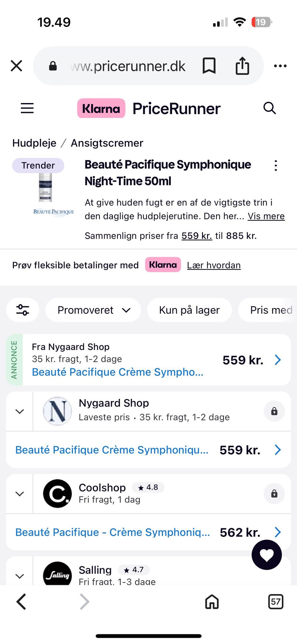This screenshot has height=644, width=297.
Task: Tap the search magnifier icon
Action: coord(269,108)
